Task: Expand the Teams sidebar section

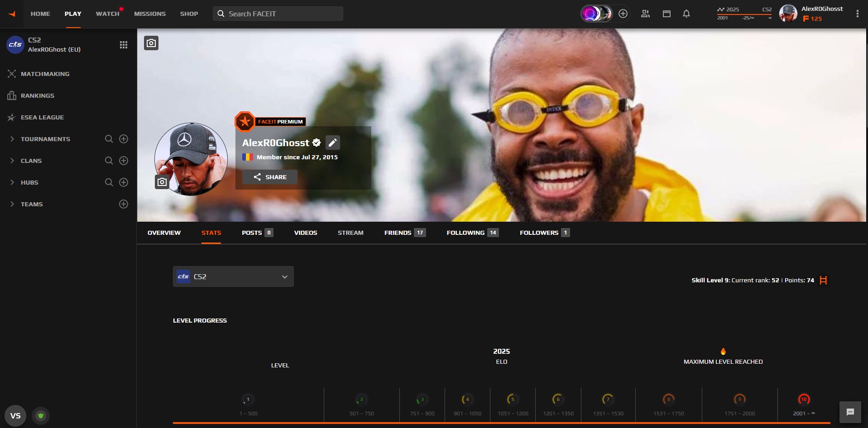Action: [12, 204]
